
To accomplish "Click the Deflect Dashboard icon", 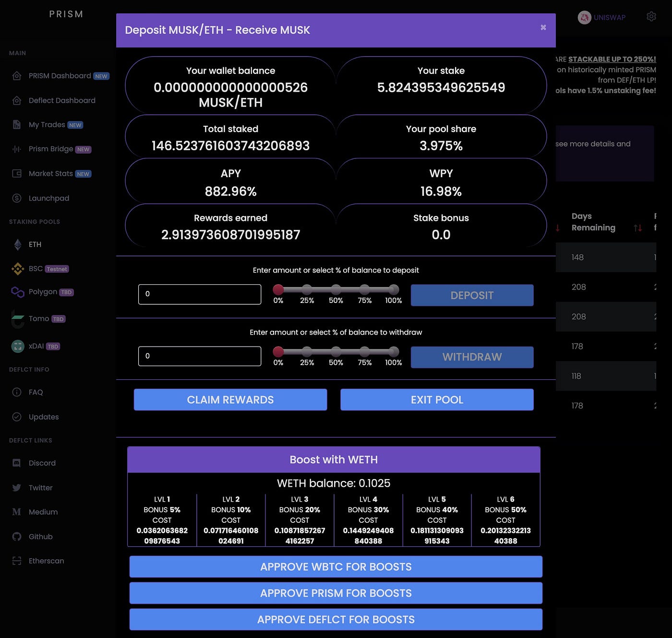I will (17, 100).
